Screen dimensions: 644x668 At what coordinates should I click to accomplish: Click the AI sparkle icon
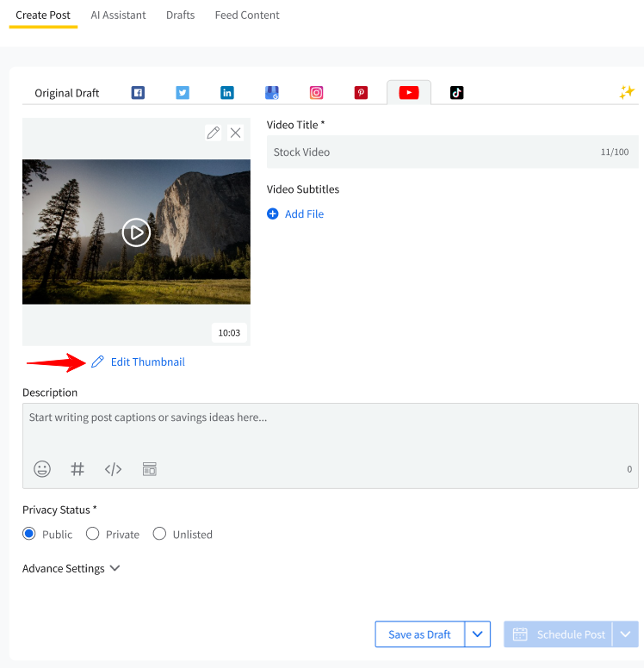627,92
